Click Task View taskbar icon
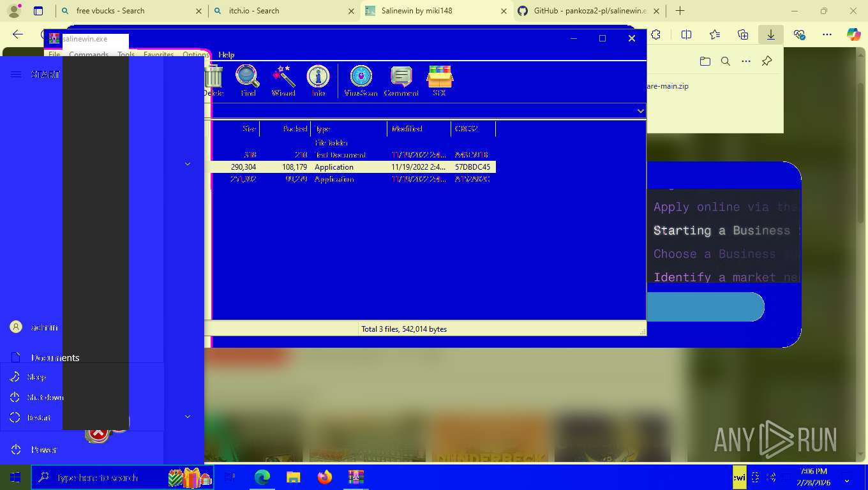This screenshot has height=490, width=868. (230, 477)
